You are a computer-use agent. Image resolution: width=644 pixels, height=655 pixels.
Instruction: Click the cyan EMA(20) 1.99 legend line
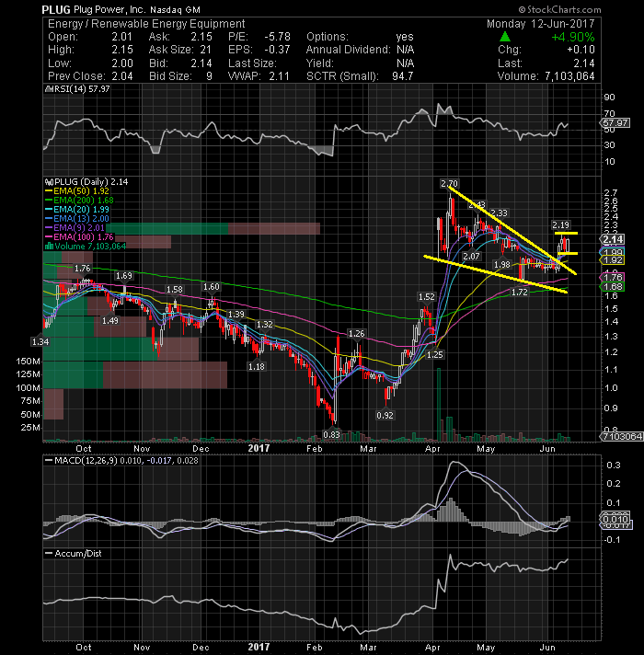coord(77,209)
